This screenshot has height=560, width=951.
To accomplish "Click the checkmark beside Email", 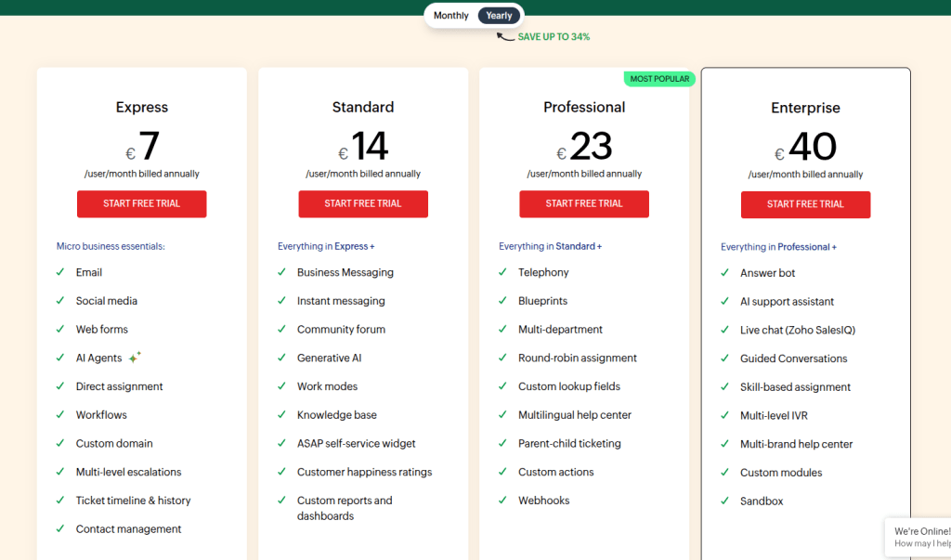I will [60, 272].
